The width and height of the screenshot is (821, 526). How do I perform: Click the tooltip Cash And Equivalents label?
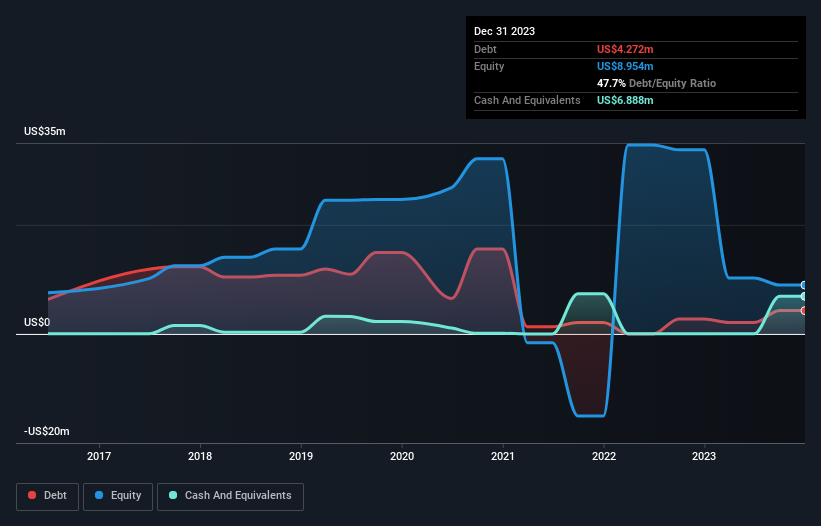527,100
